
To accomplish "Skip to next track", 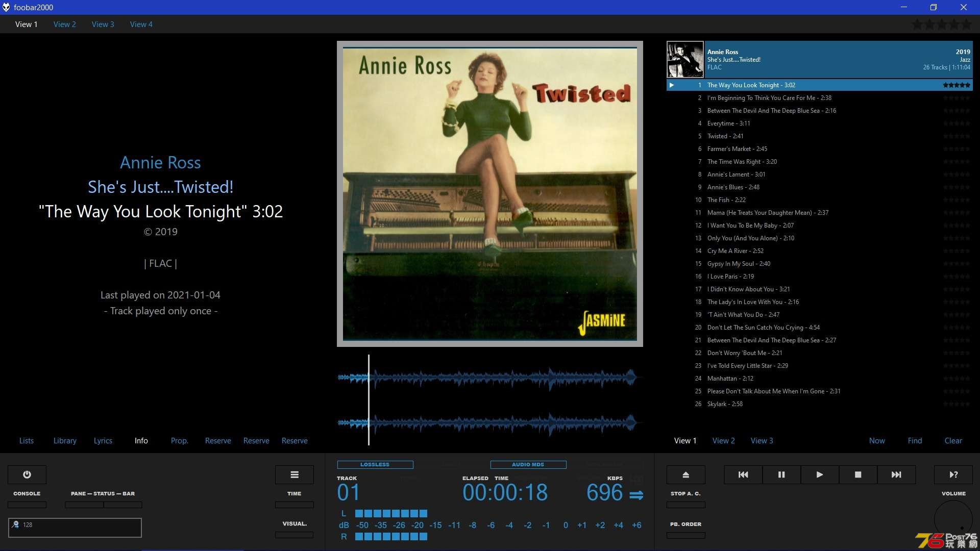I will pyautogui.click(x=896, y=474).
